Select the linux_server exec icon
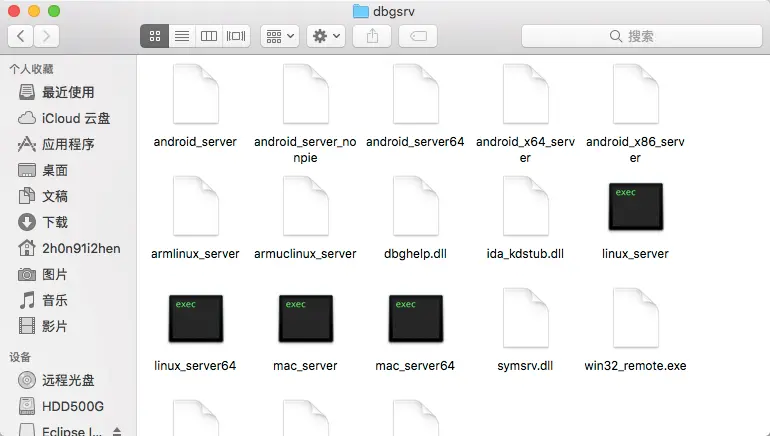 tap(635, 206)
